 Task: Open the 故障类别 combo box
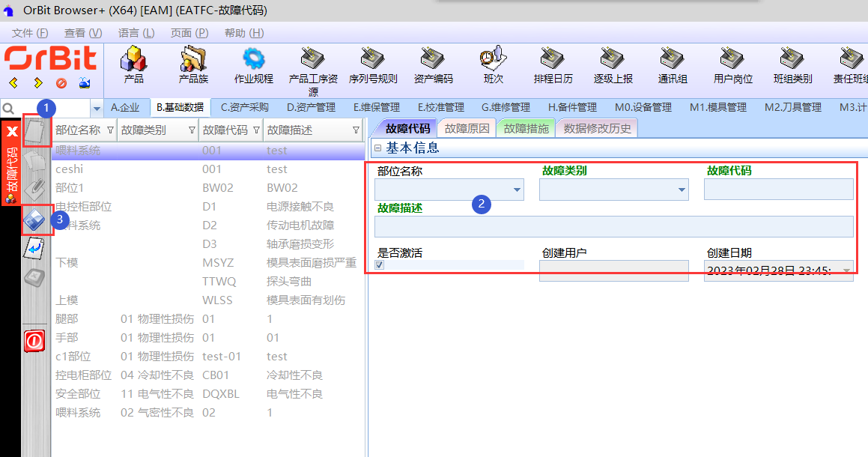coord(682,190)
